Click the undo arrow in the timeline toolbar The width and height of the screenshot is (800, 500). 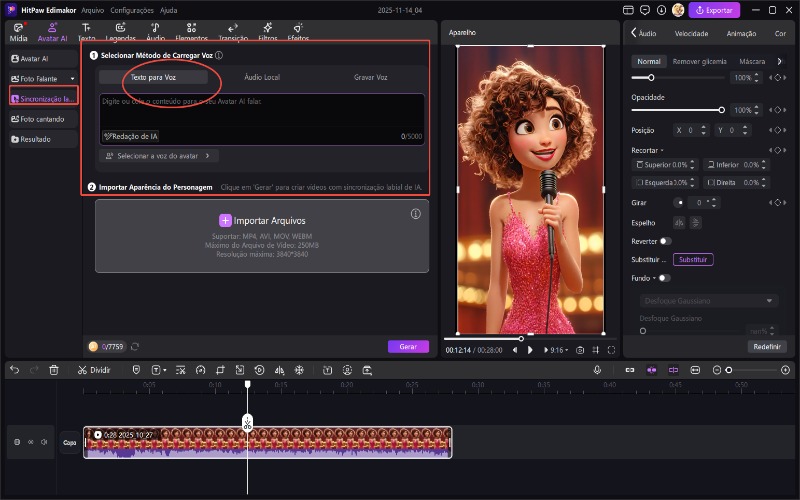[14, 369]
